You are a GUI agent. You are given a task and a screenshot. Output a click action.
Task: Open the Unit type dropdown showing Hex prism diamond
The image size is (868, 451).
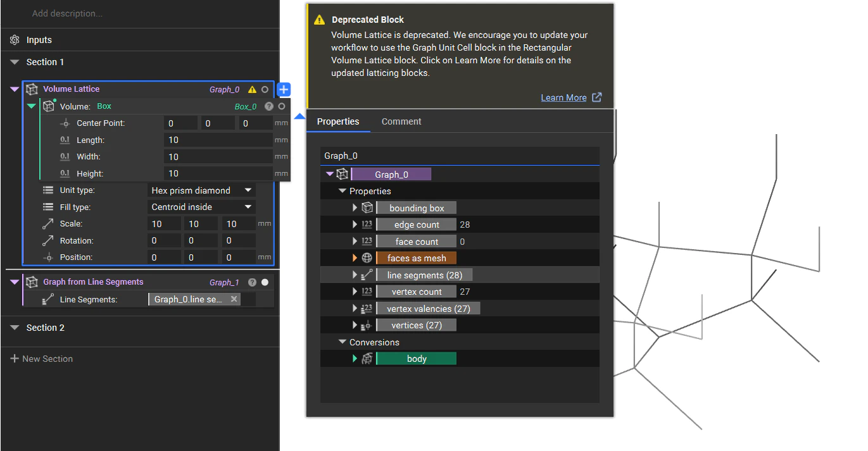pos(201,190)
